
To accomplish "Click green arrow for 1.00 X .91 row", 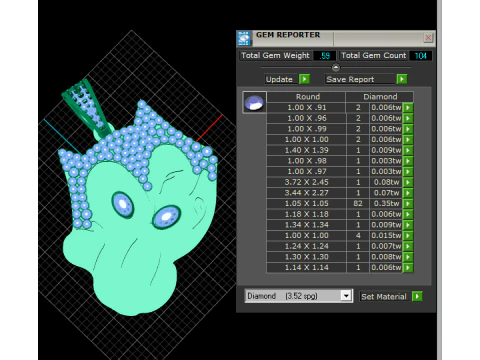I will click(x=408, y=107).
